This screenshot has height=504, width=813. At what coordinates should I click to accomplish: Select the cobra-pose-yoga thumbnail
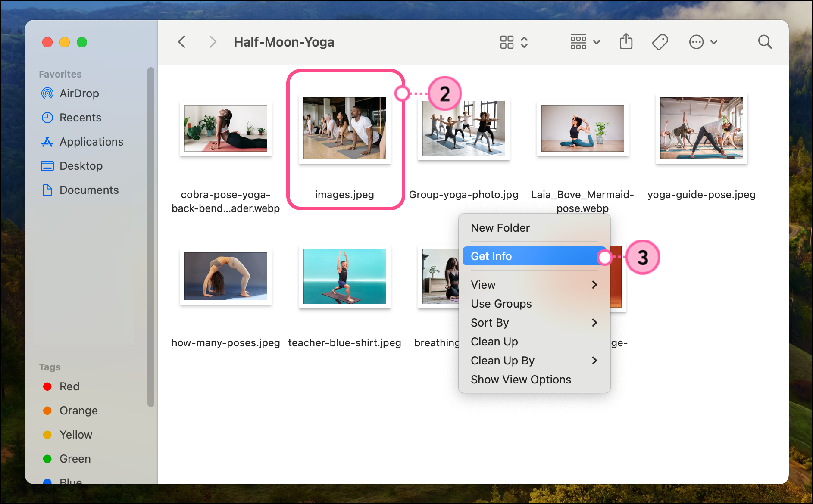coord(226,128)
